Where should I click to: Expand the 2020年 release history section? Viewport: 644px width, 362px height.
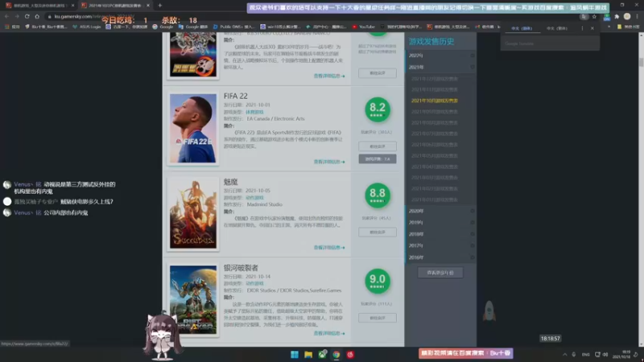pos(440,211)
